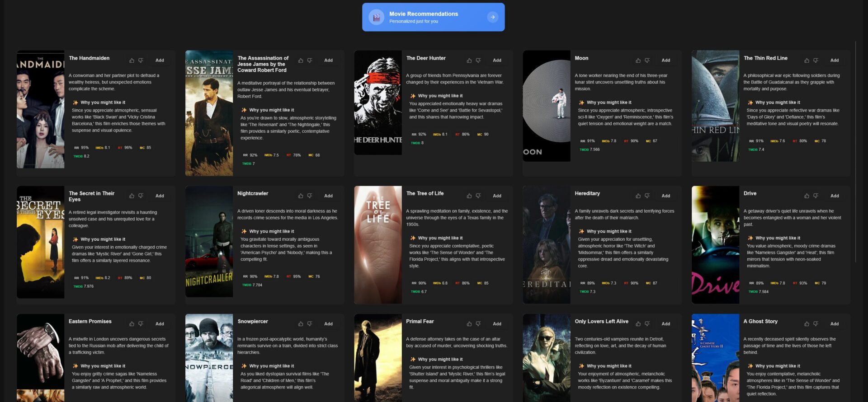This screenshot has height=402, width=868.
Task: Thumbs down The Handmaiden
Action: [141, 61]
